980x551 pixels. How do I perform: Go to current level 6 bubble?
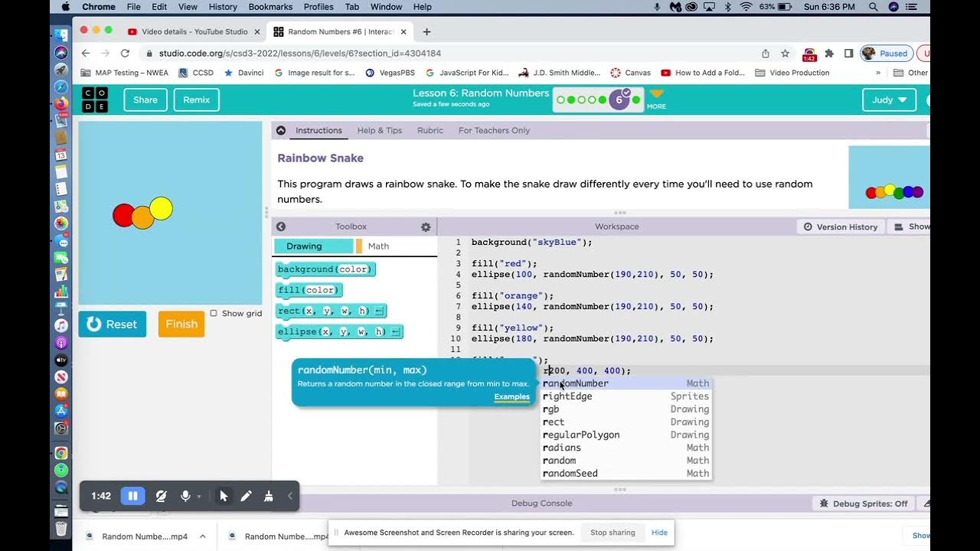tap(619, 99)
